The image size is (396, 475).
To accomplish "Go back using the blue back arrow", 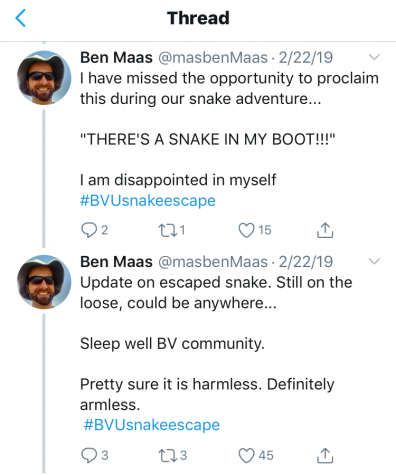I will (x=21, y=18).
